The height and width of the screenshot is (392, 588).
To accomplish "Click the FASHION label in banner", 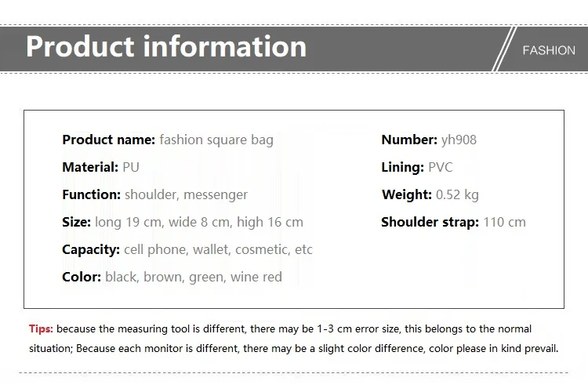I will (x=549, y=50).
